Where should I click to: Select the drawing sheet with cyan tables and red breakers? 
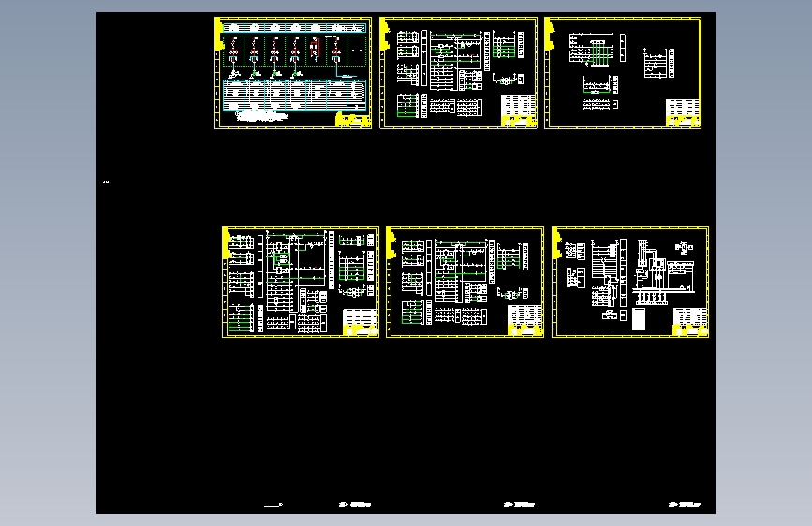[x=293, y=73]
